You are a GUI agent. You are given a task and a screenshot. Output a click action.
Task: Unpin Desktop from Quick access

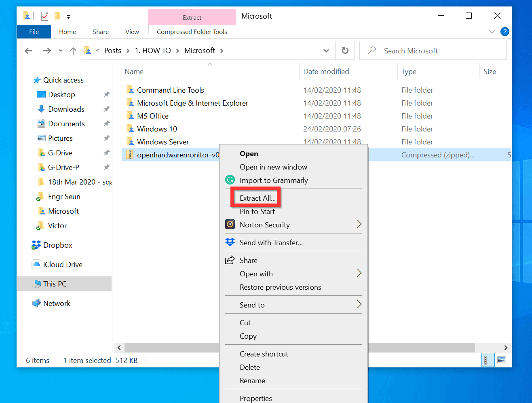point(106,94)
